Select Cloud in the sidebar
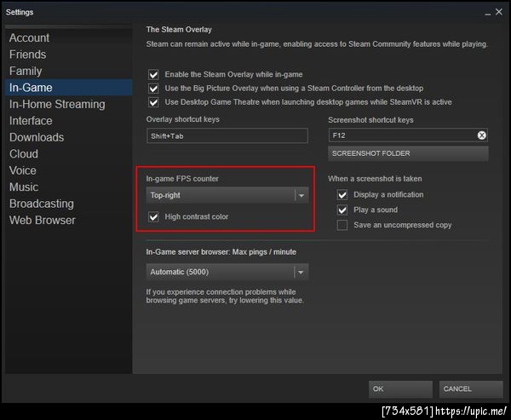Screen dimensions: 511x420 [x=24, y=154]
